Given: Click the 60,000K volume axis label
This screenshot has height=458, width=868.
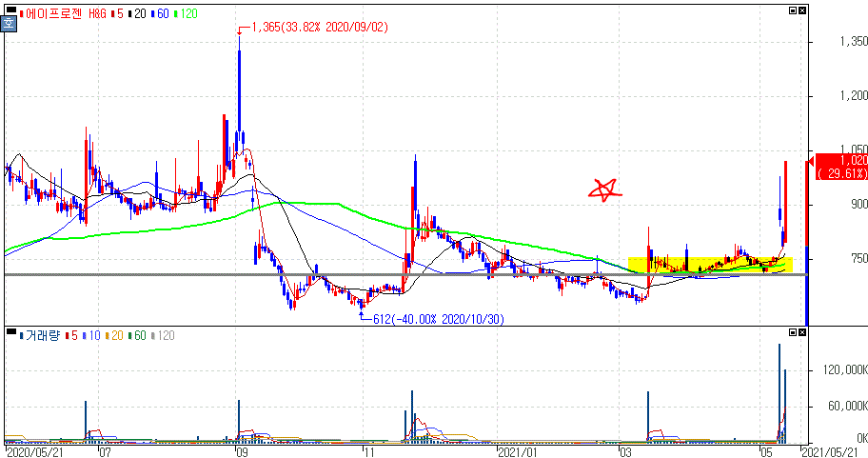Looking at the screenshot, I should (848, 407).
